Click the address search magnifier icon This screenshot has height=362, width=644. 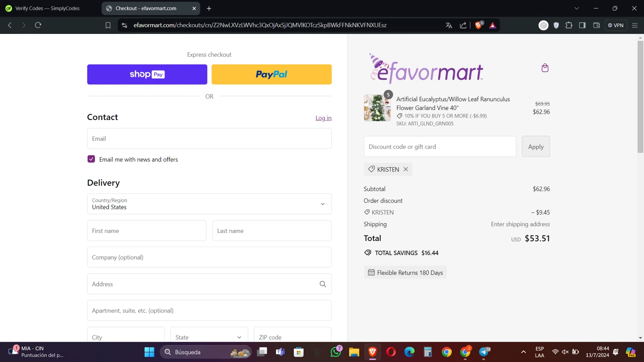click(323, 284)
